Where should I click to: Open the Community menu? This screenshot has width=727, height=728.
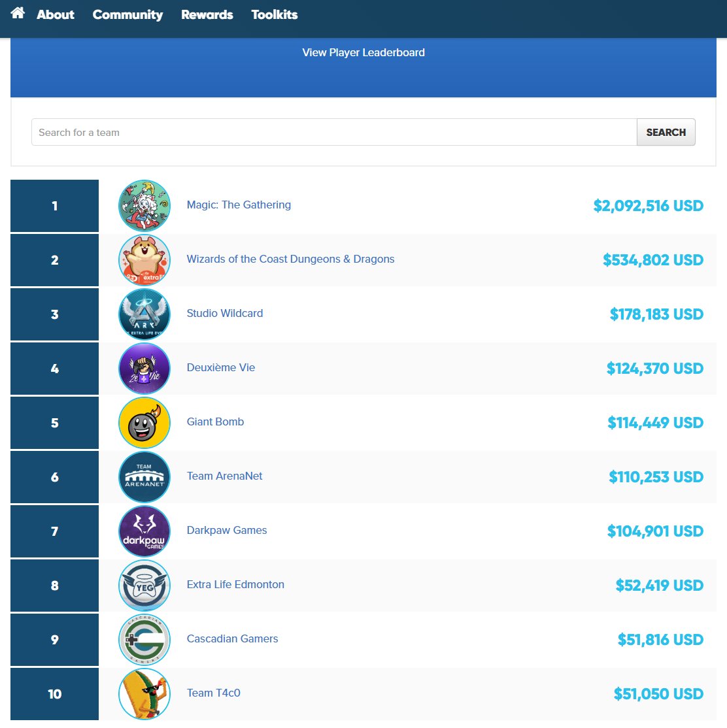coord(127,15)
